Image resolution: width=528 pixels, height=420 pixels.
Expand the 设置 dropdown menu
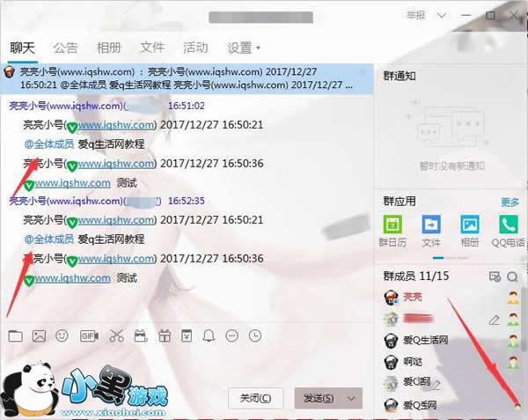[x=244, y=48]
